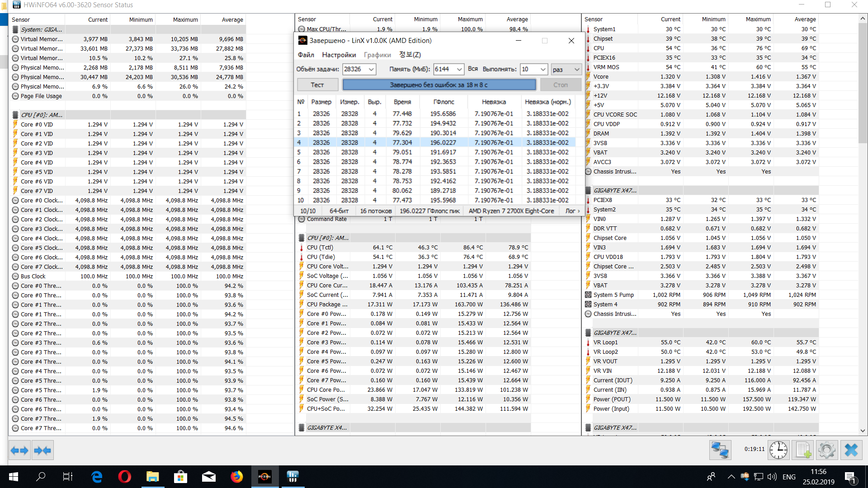Click the blue X close sensors icon
The image size is (868, 488).
[851, 450]
